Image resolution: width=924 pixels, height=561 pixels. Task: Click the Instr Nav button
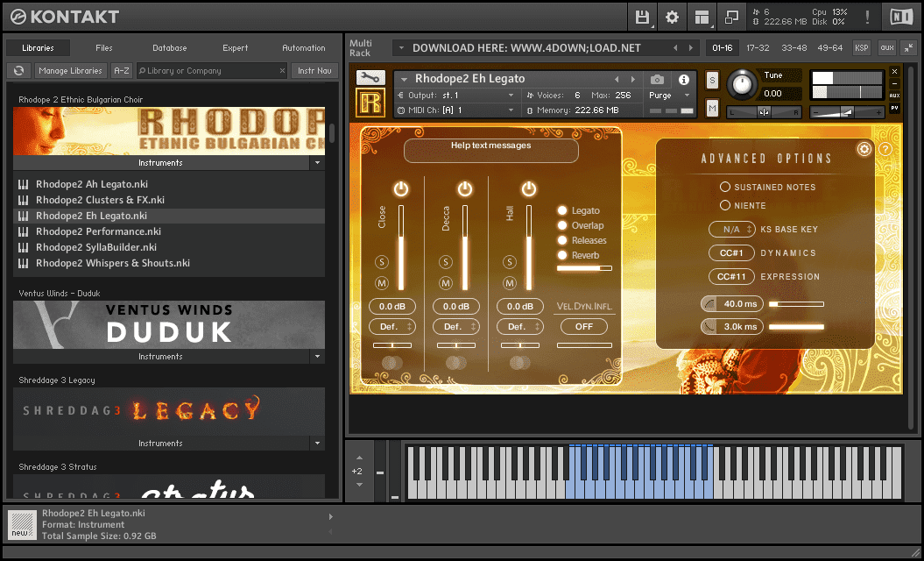click(314, 70)
